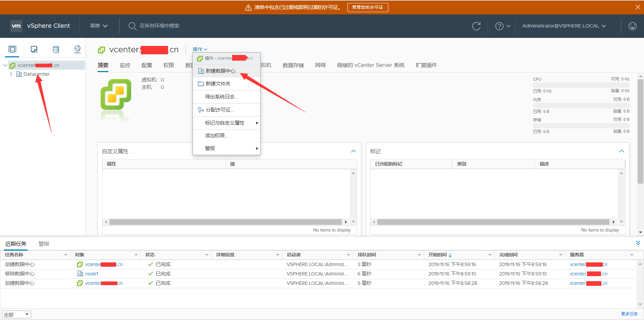Open the task filter 全部 dropdown

[16, 314]
